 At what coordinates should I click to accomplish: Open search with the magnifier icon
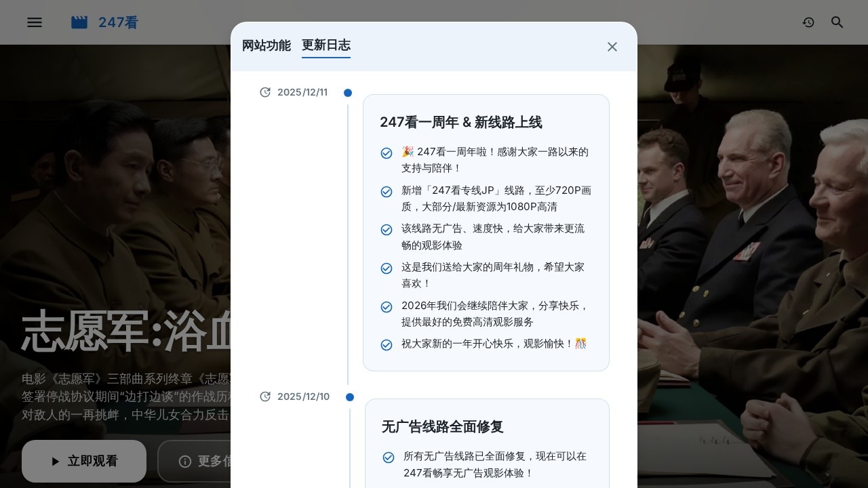pyautogui.click(x=837, y=22)
